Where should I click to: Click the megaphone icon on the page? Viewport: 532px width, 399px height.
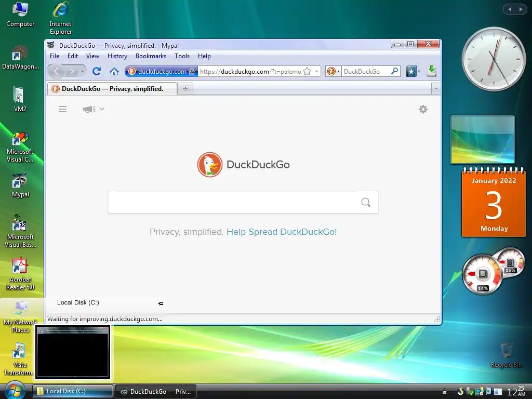(x=89, y=109)
